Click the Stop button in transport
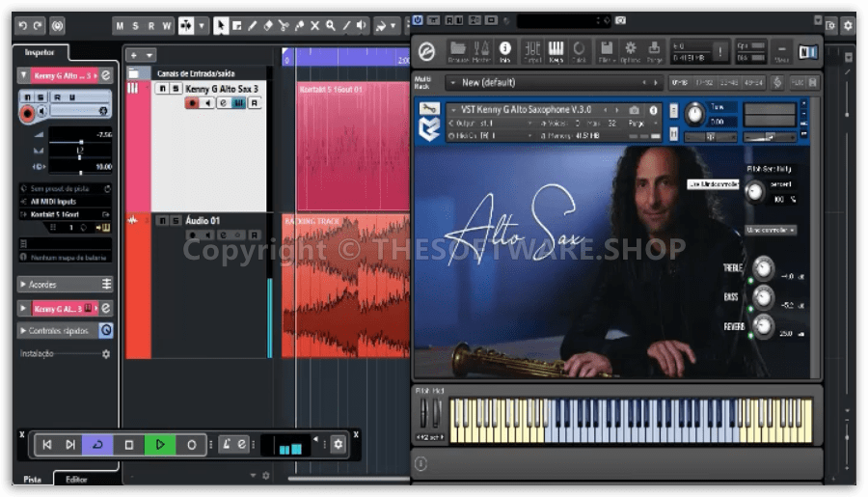The image size is (868, 497). click(129, 444)
